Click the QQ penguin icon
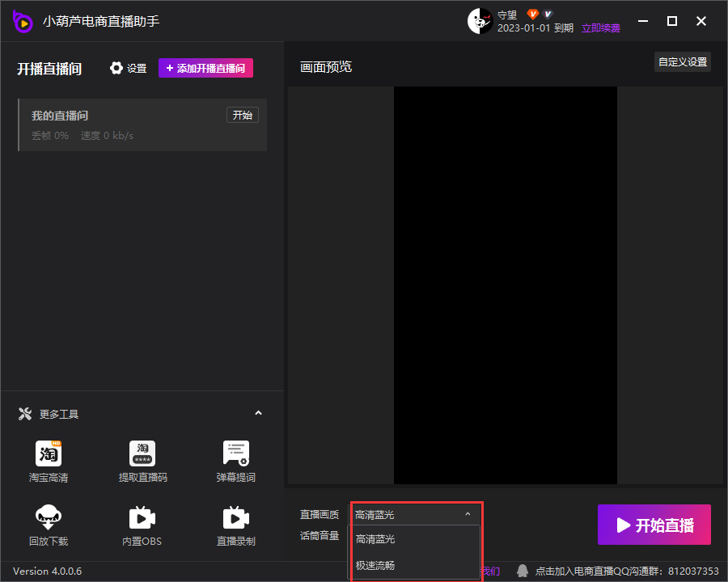This screenshot has width=728, height=582. point(523,571)
